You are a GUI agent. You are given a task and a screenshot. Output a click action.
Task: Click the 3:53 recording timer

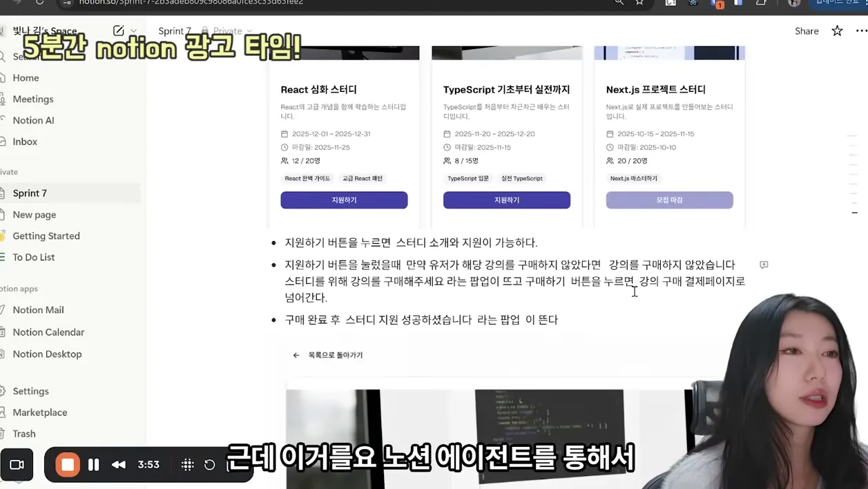pos(148,465)
